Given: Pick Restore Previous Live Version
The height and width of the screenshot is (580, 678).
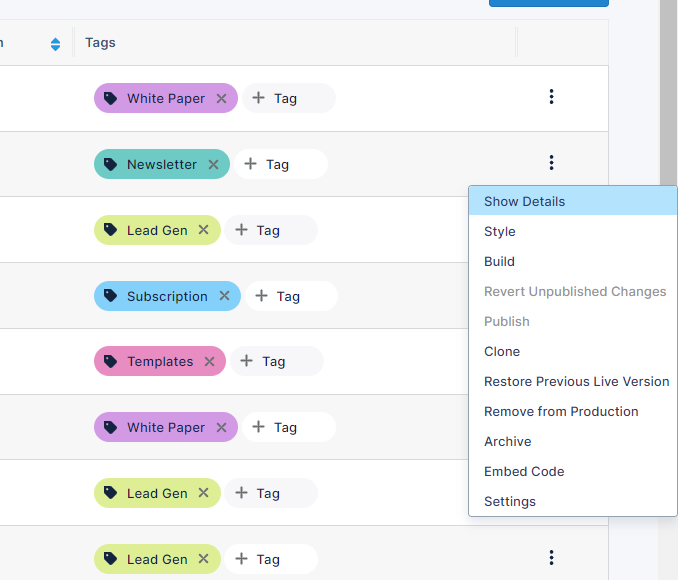Looking at the screenshot, I should pos(576,381).
